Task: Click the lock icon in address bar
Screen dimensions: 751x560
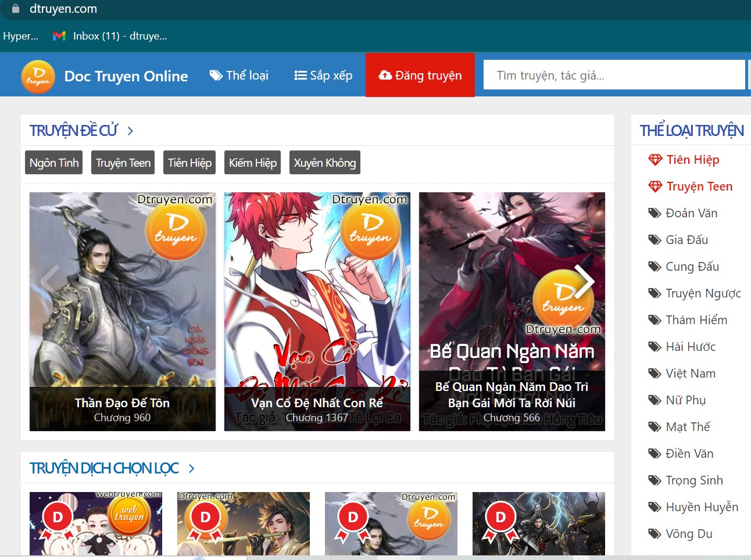Action: [x=16, y=9]
